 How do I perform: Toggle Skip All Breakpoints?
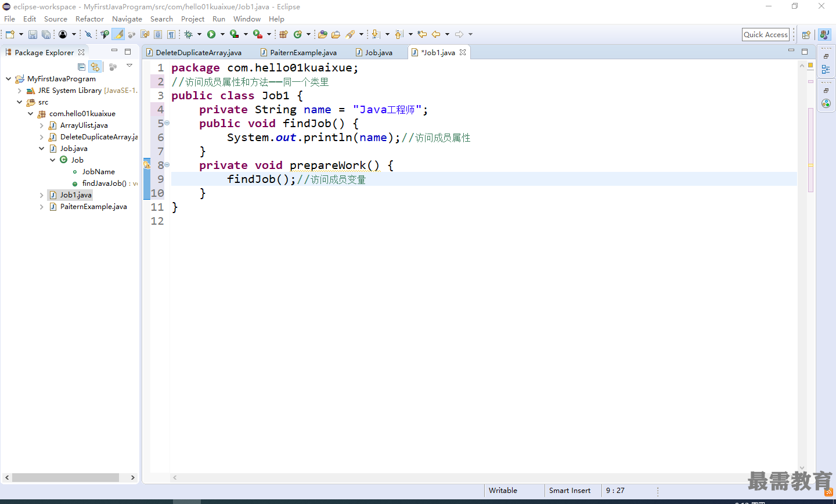[88, 34]
